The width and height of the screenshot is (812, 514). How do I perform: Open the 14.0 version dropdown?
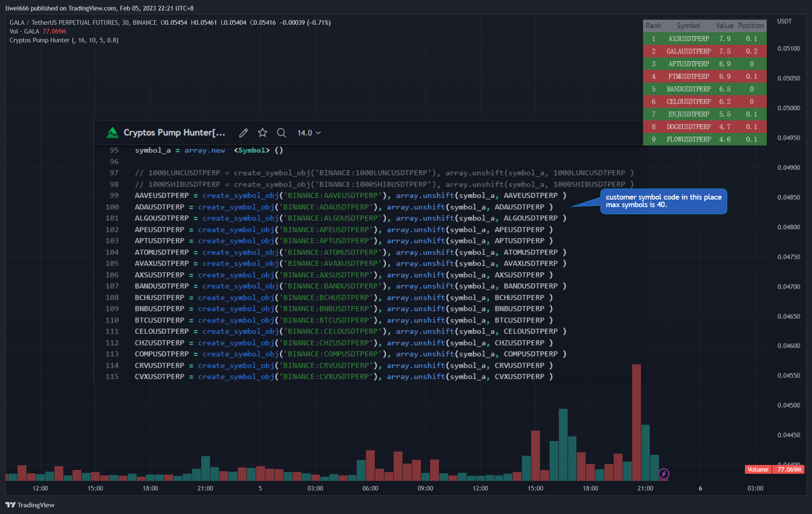(x=309, y=133)
